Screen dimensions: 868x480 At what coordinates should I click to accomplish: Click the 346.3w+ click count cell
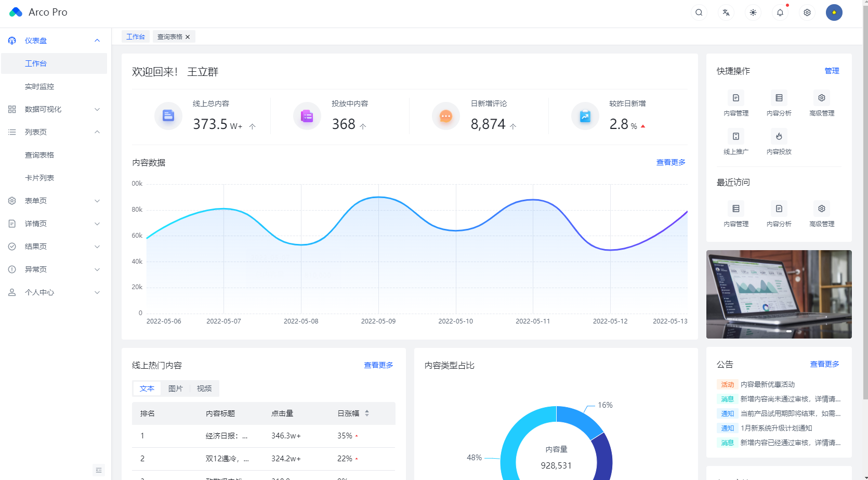tap(286, 436)
